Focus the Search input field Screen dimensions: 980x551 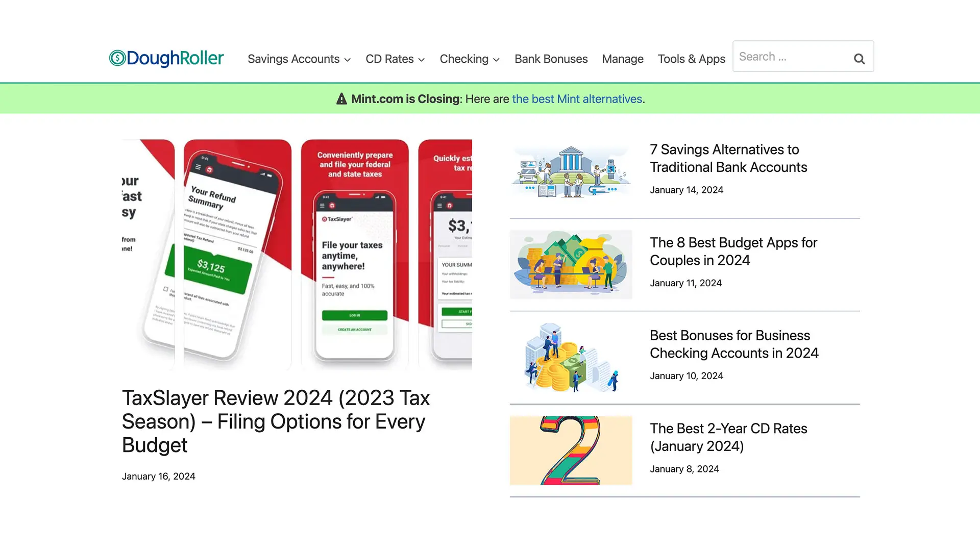click(x=792, y=56)
